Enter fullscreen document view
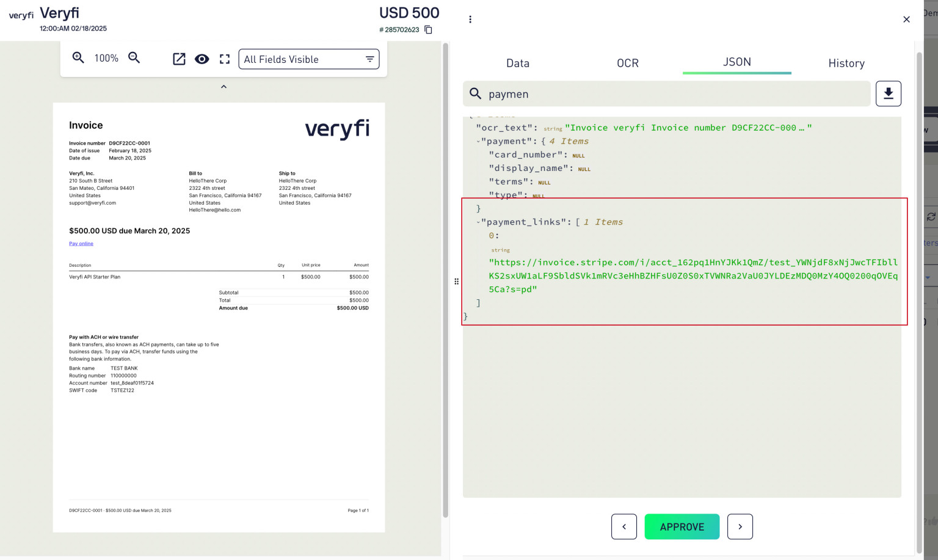938x560 pixels. click(225, 59)
